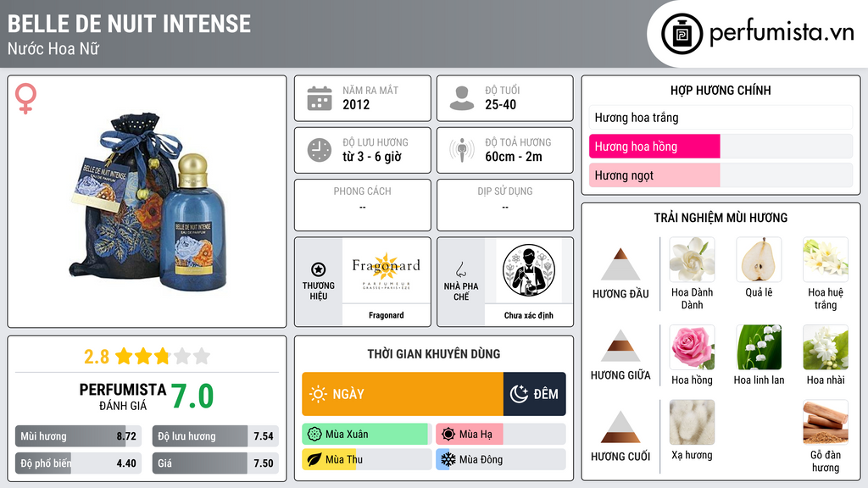The image size is (868, 488).
Task: Click the dark Đêm night segment
Action: click(x=535, y=394)
